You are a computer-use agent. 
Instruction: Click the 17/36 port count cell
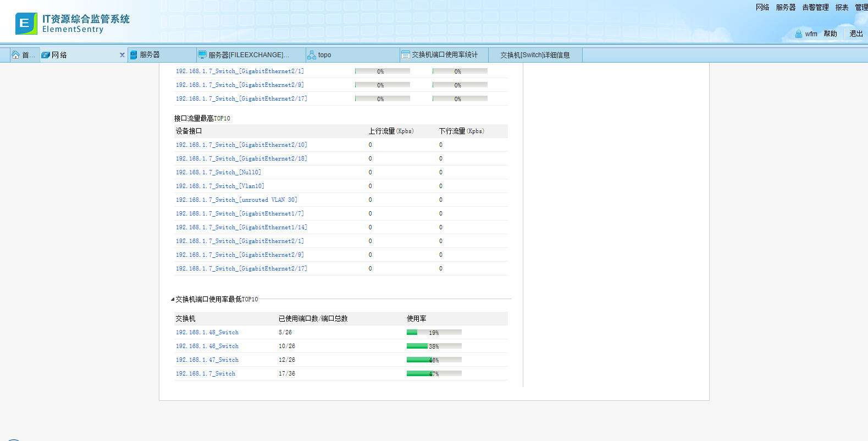pos(287,373)
